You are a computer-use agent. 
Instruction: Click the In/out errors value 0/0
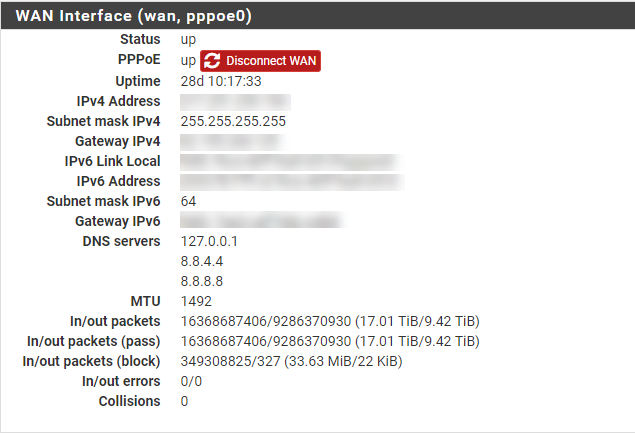191,381
